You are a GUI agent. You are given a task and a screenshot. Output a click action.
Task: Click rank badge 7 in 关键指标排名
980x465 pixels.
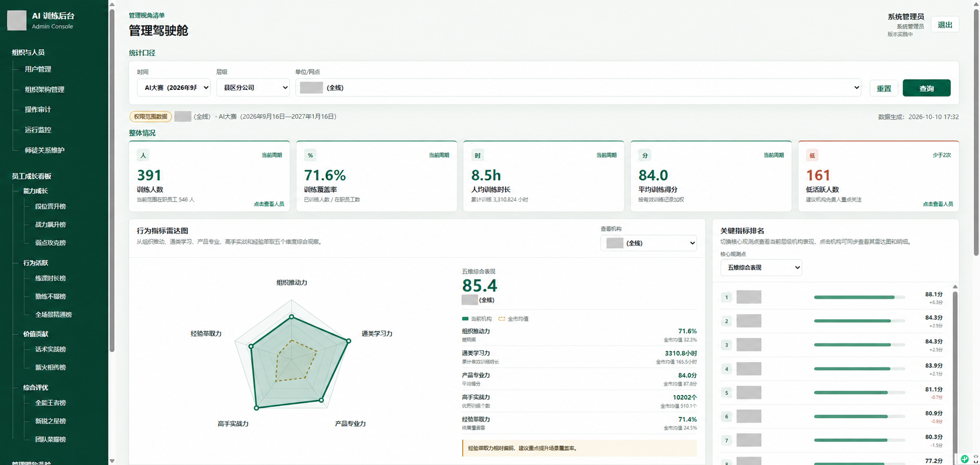(727, 440)
